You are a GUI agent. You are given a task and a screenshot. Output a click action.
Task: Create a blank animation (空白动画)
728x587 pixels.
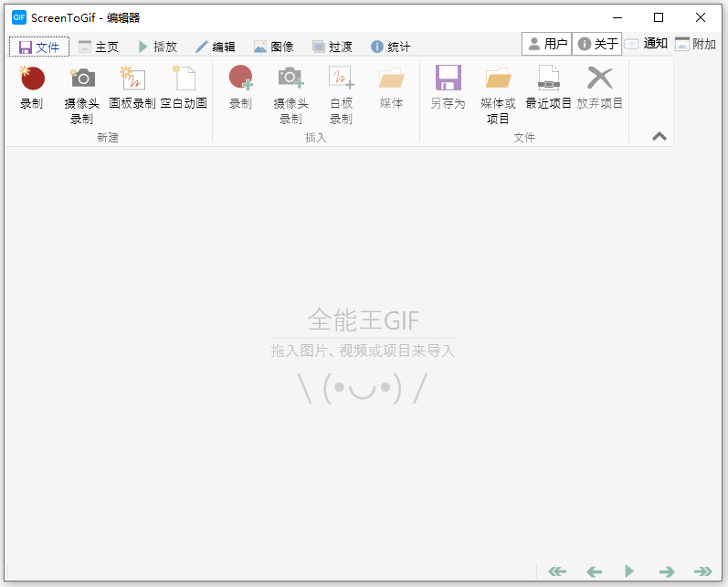point(184,88)
